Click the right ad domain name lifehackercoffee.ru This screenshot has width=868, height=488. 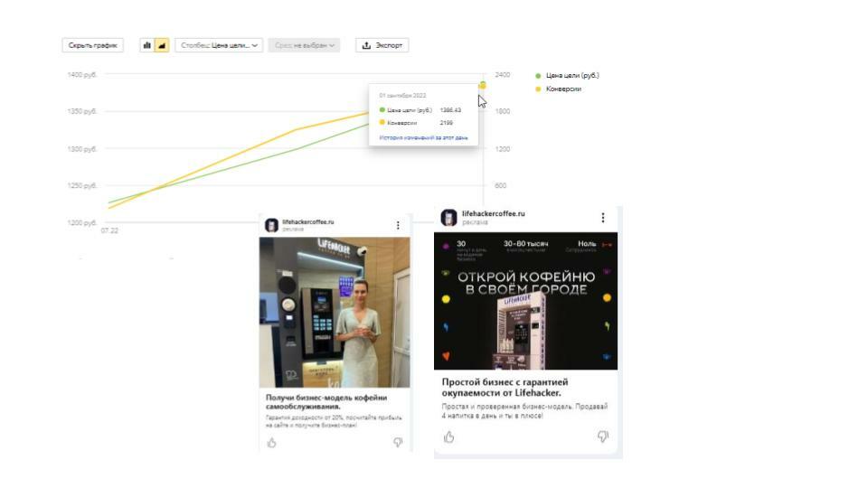coord(494,213)
